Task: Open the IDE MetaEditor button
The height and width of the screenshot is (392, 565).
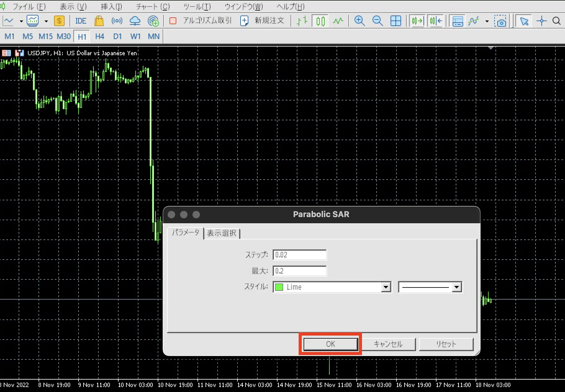Action: click(x=81, y=21)
